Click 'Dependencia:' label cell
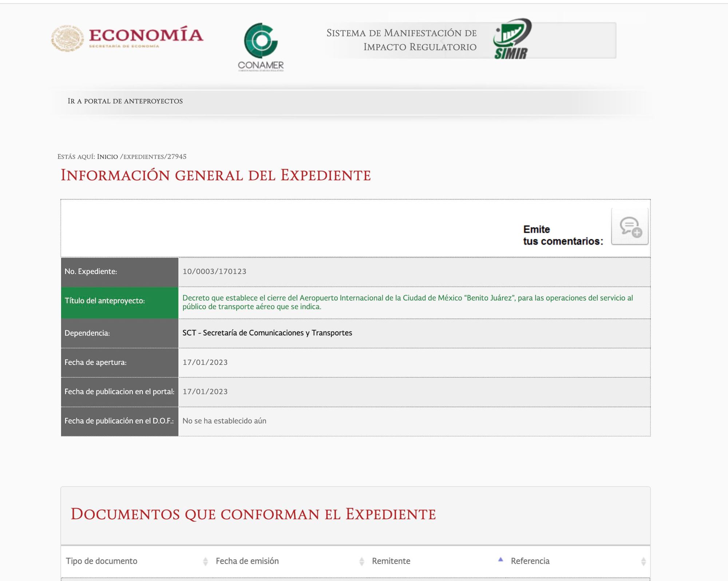Viewport: 728px width, 581px height. (119, 334)
